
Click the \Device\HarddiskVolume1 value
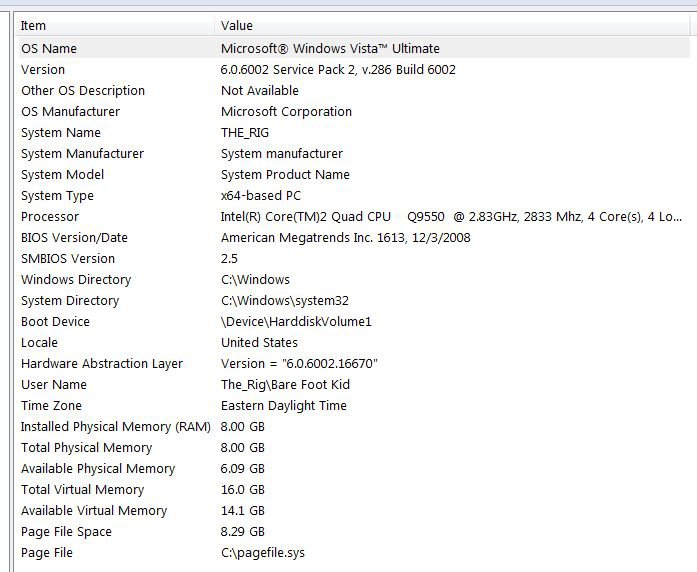296,322
